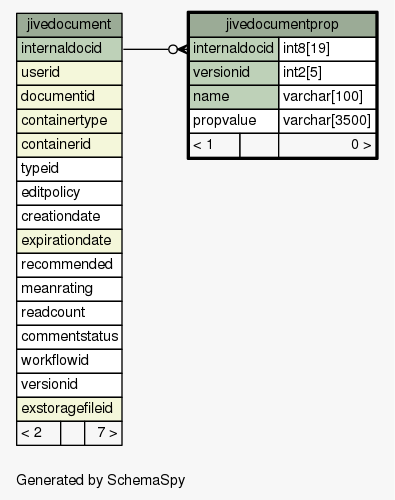Screen dimensions: 395x500
Task: Select the expirationdate column
Action: pyautogui.click(x=69, y=241)
